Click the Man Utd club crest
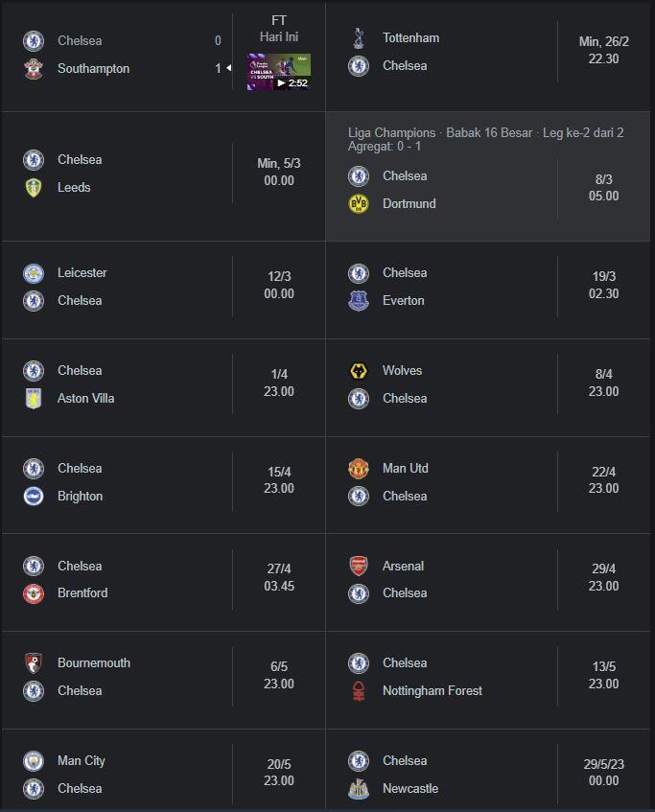The width and height of the screenshot is (655, 812). pyautogui.click(x=358, y=469)
